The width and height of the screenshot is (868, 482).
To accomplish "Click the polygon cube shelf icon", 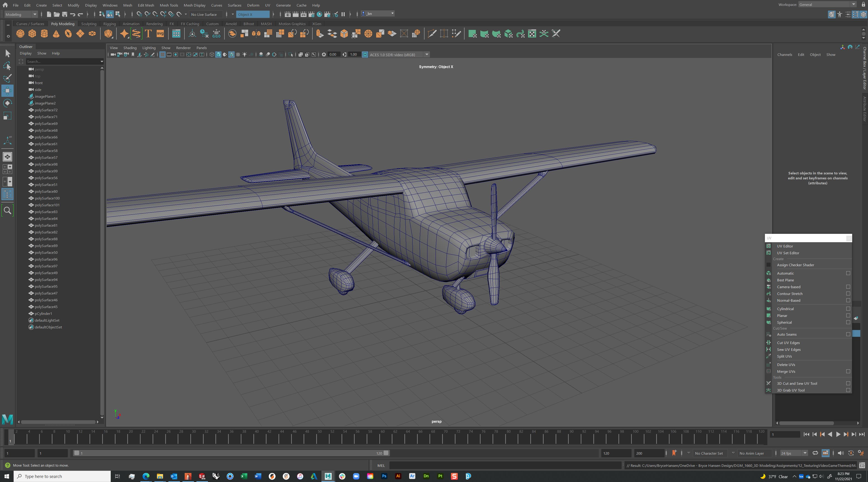I will [x=32, y=34].
